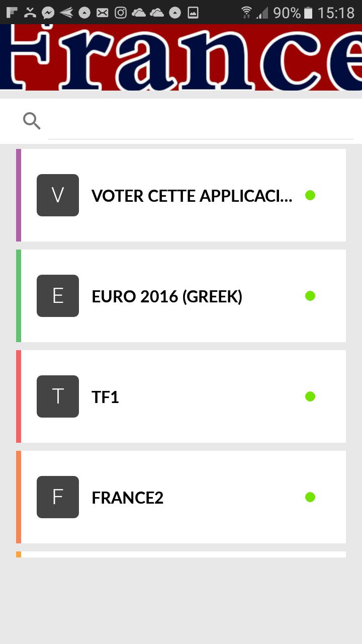
Task: Focus the search text field
Action: (x=201, y=122)
